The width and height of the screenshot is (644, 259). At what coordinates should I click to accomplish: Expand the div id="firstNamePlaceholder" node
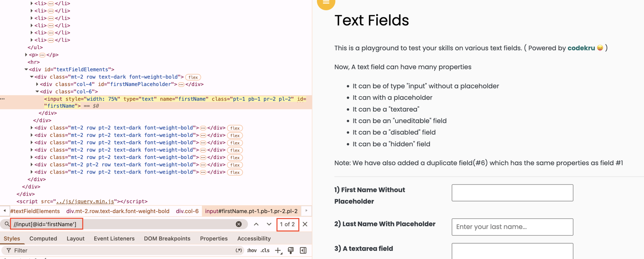(37, 84)
